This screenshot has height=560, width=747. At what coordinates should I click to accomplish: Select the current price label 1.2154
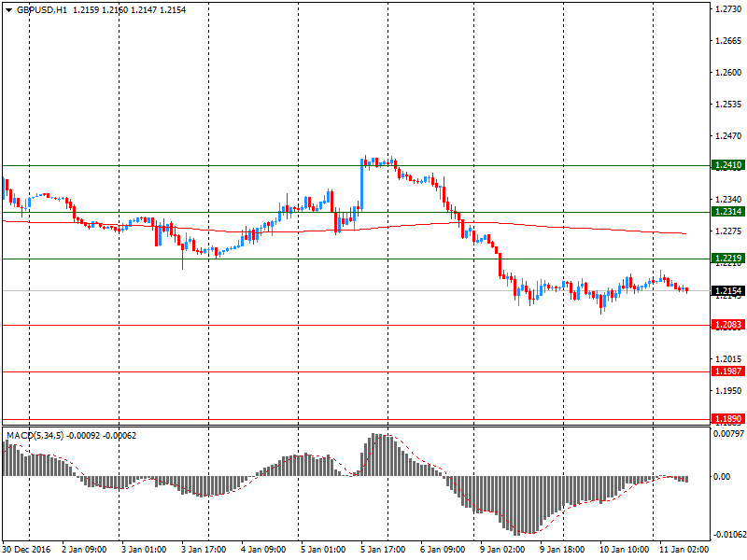pyautogui.click(x=728, y=291)
